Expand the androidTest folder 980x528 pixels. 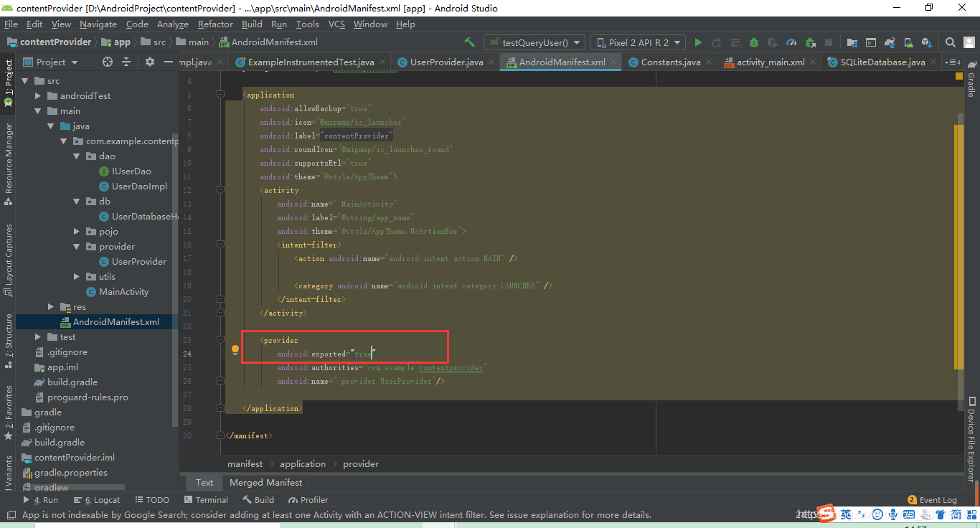coord(39,96)
